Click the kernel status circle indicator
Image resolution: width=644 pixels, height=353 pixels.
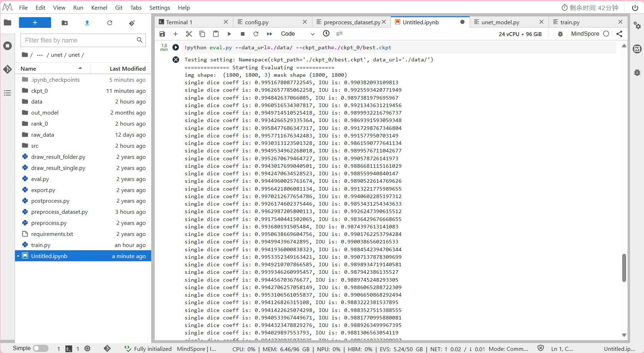(606, 34)
